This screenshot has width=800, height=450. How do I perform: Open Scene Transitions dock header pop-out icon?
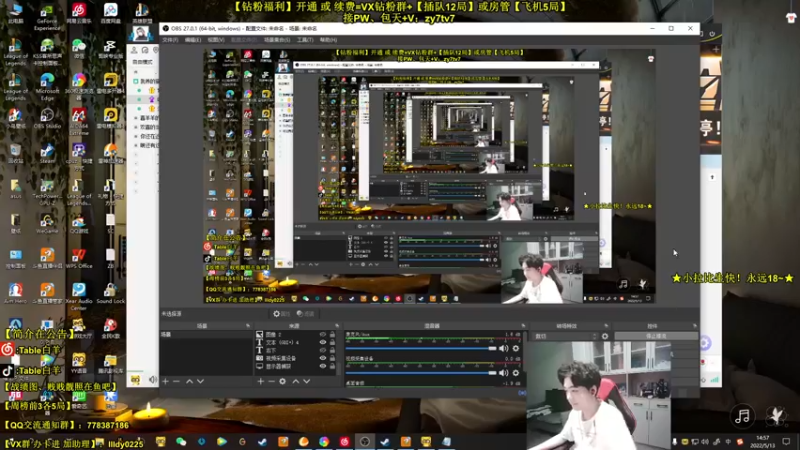(606, 326)
